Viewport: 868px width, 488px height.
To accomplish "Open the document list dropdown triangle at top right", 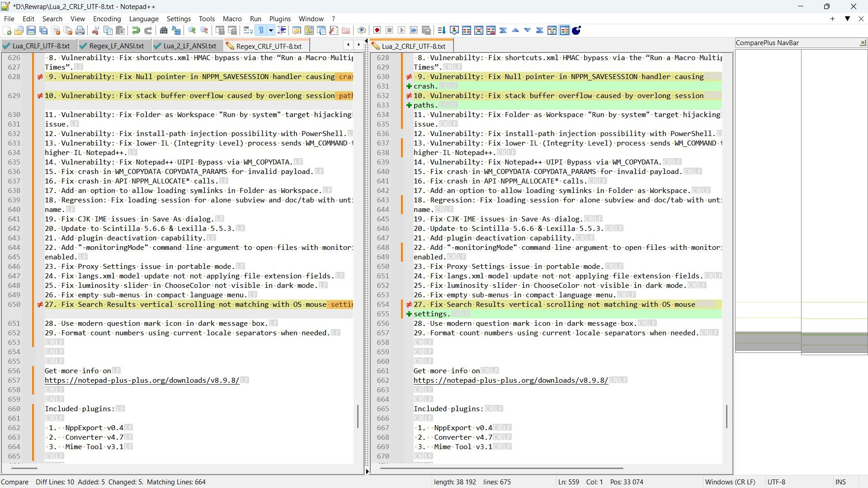I will coord(847,19).
